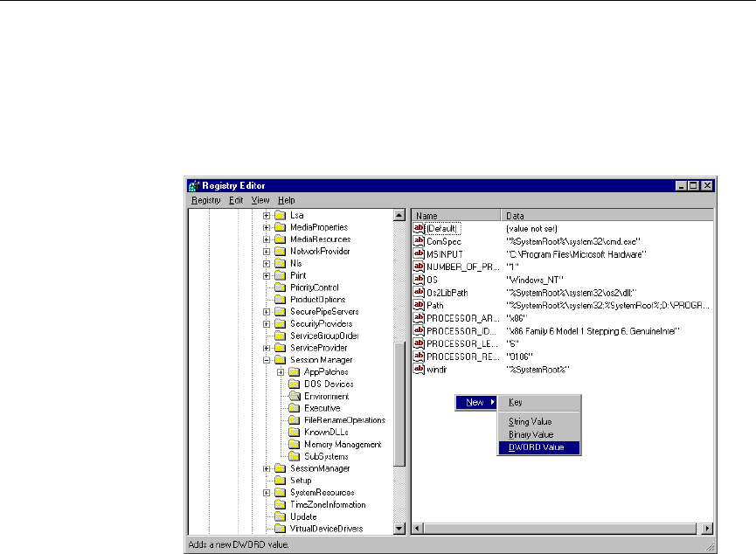Click the Setup folder icon
The width and height of the screenshot is (756, 554).
(281, 481)
